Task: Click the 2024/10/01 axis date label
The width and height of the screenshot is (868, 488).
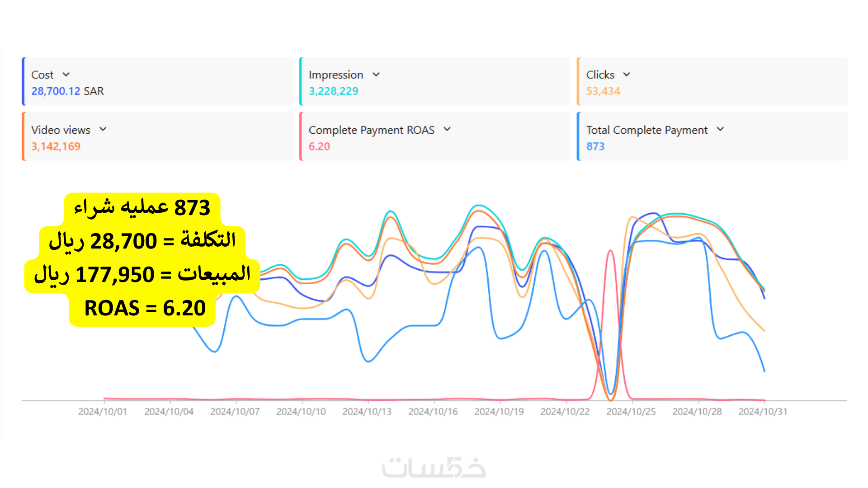Action: tap(103, 412)
